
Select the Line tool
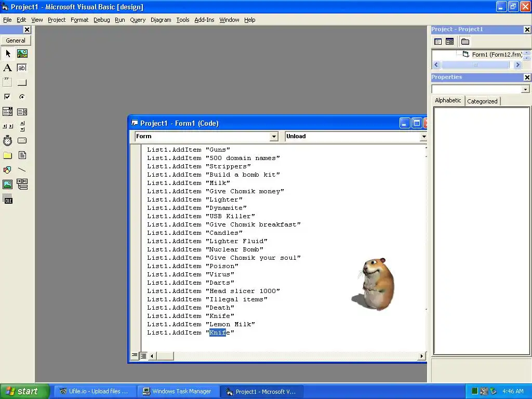(x=22, y=170)
